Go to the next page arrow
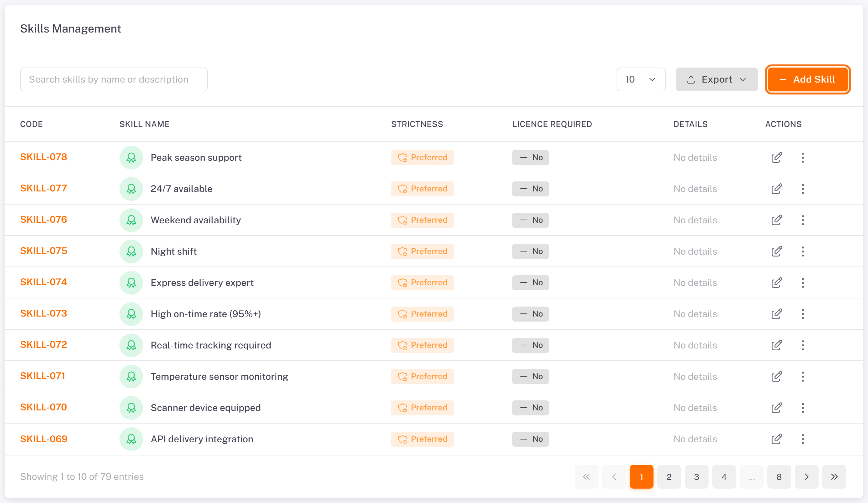 [x=806, y=476]
